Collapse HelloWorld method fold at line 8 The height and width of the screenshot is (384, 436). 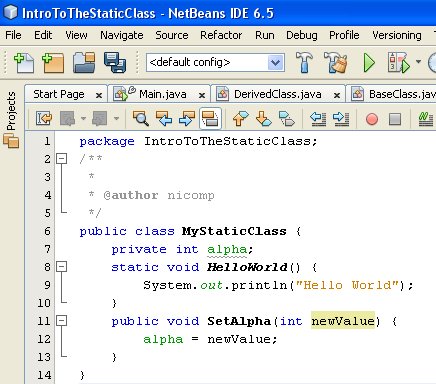click(61, 267)
